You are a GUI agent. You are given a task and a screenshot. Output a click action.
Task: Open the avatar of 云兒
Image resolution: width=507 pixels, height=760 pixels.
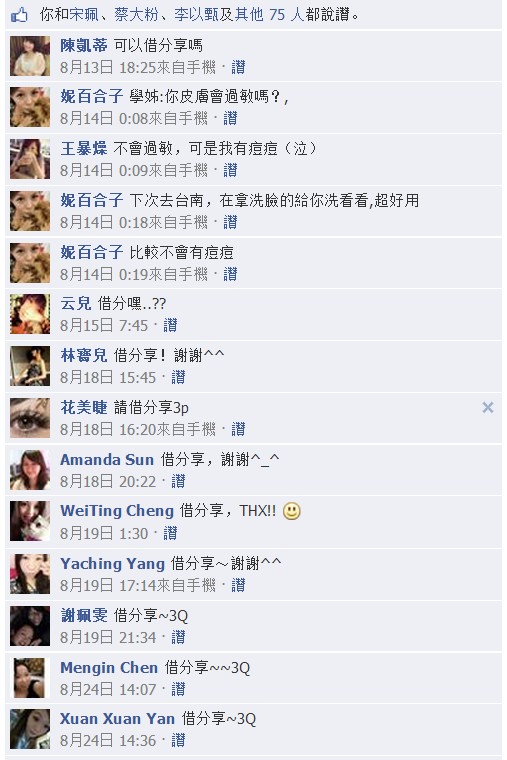30,314
